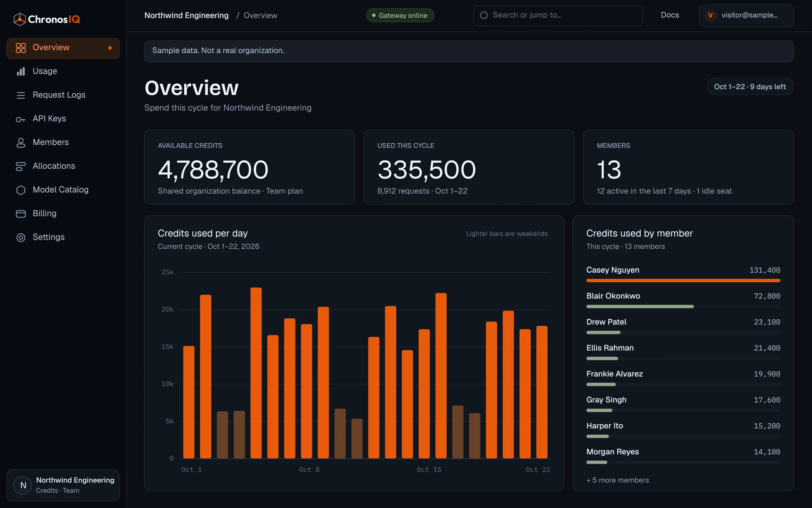Open the Members section
The width and height of the screenshot is (812, 508).
63,143
